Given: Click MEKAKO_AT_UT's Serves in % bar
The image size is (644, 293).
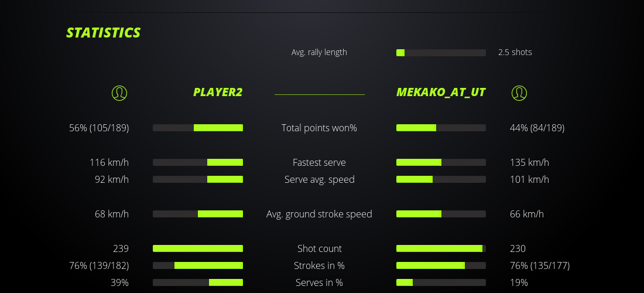Looking at the screenshot, I should click(x=441, y=282).
